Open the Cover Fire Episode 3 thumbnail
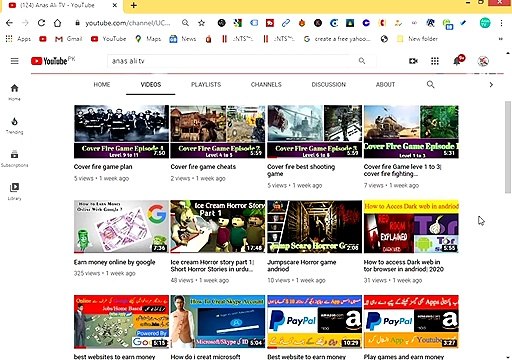Viewport: 512px width, 360px height. point(314,132)
